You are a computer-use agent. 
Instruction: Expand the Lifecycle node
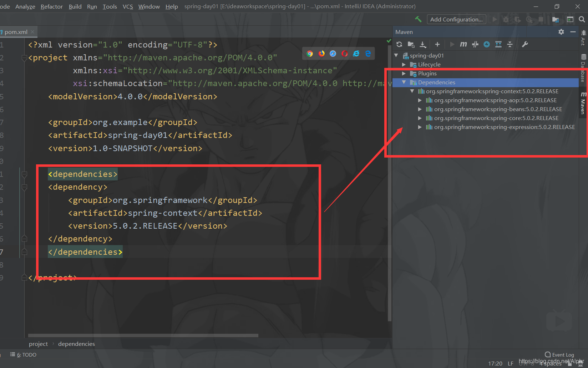404,64
